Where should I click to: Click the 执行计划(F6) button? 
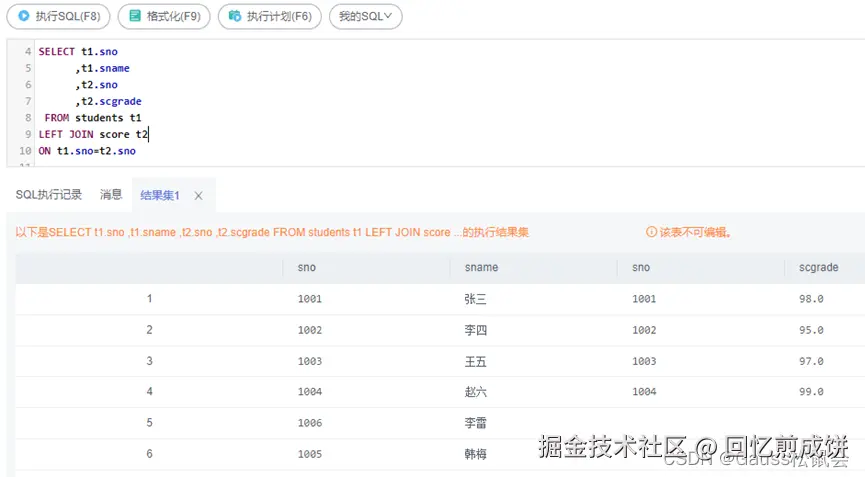coord(270,16)
